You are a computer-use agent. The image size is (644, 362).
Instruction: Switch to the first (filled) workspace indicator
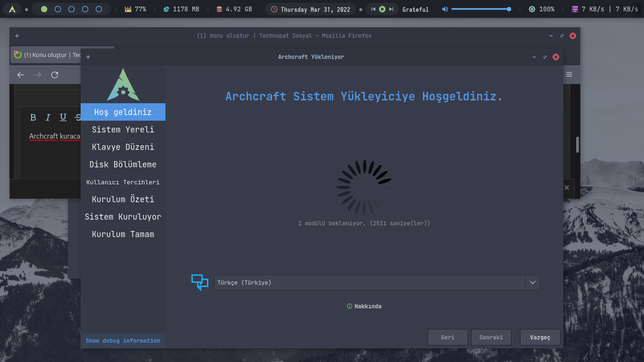click(44, 9)
